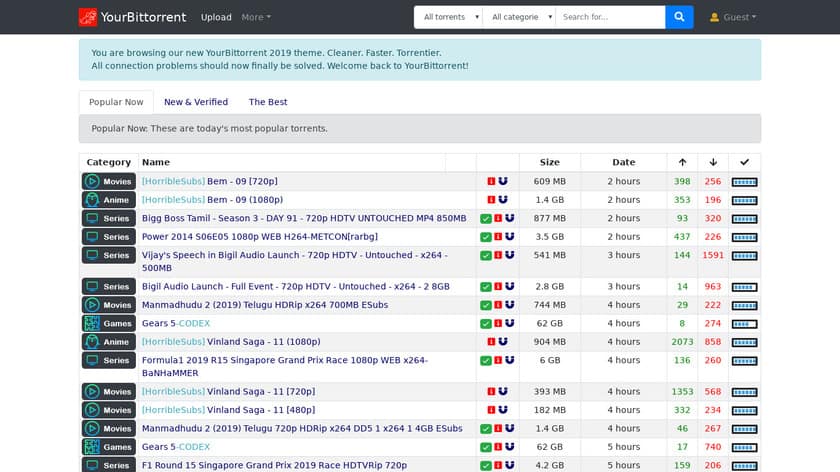The width and height of the screenshot is (840, 472).
Task: Open the All torrents dropdown
Action: coord(448,17)
